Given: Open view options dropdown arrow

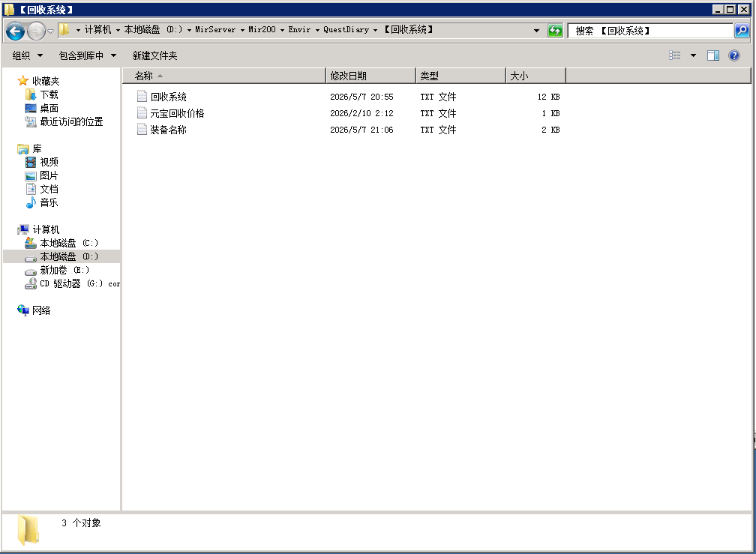Looking at the screenshot, I should pyautogui.click(x=693, y=55).
